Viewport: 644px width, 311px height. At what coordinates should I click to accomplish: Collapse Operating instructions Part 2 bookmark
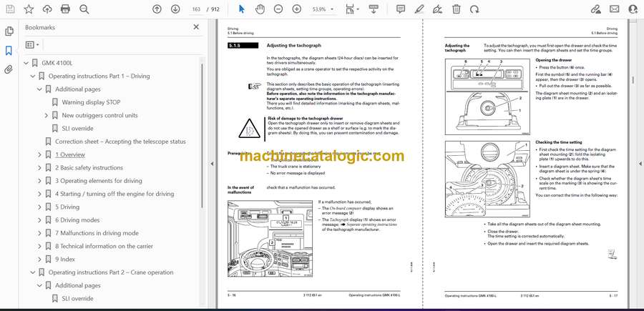33,272
